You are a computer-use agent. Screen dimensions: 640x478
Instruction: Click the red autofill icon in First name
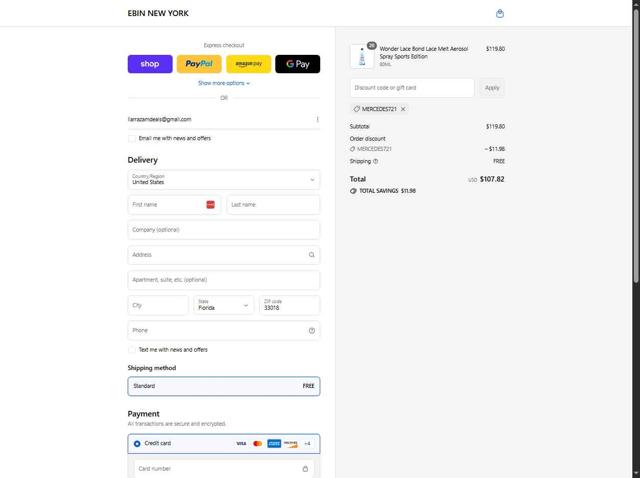pyautogui.click(x=211, y=205)
